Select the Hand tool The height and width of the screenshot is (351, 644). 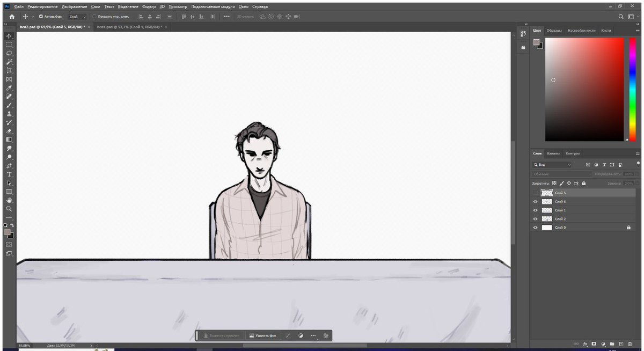pyautogui.click(x=9, y=200)
